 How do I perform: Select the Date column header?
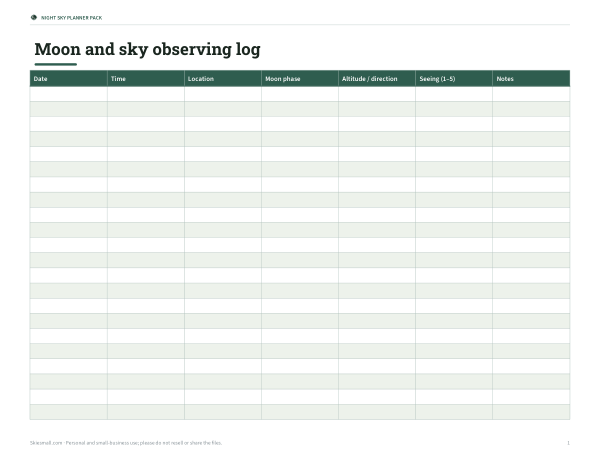[68, 79]
